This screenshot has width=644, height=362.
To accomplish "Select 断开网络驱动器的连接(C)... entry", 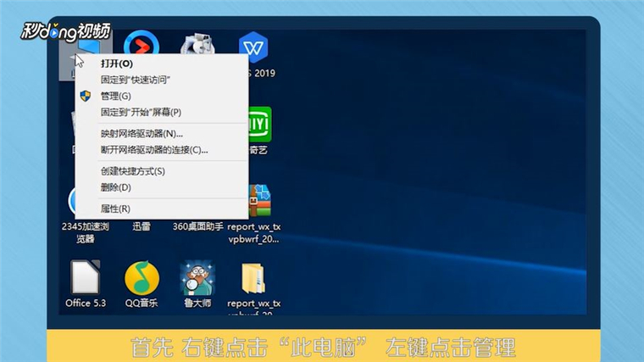I will click(x=162, y=150).
